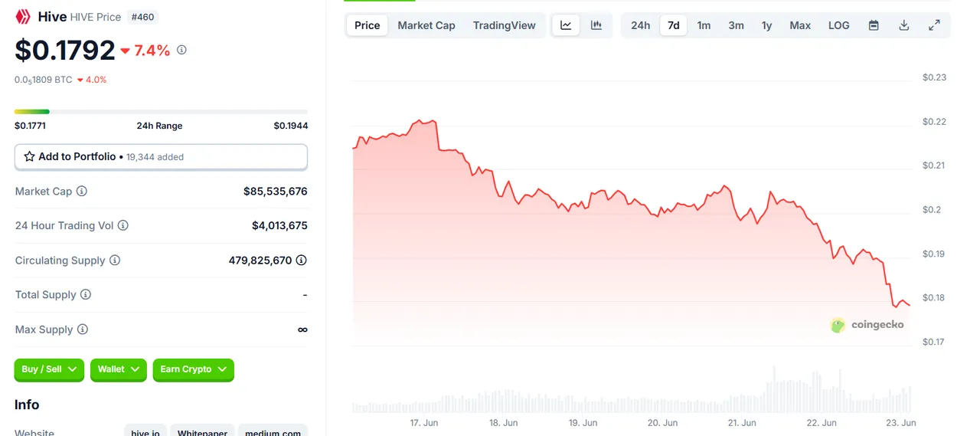Toggle LOG scale on chart
980x436 pixels.
(839, 25)
